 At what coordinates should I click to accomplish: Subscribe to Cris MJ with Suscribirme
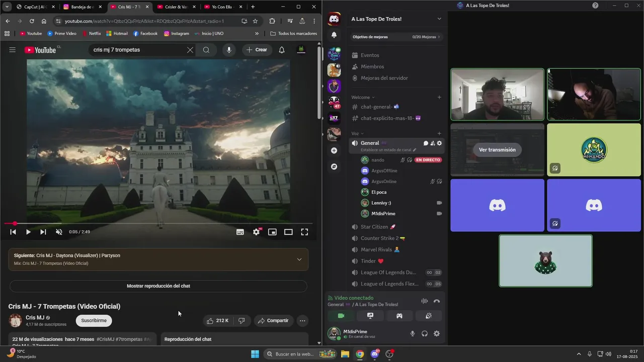(94, 320)
